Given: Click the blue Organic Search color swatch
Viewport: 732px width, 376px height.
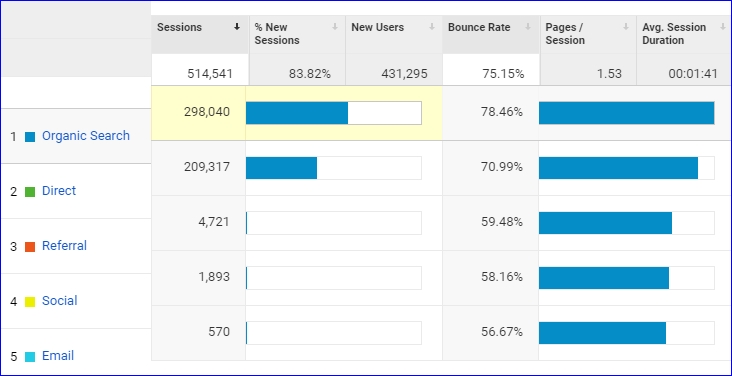Looking at the screenshot, I should click(30, 137).
